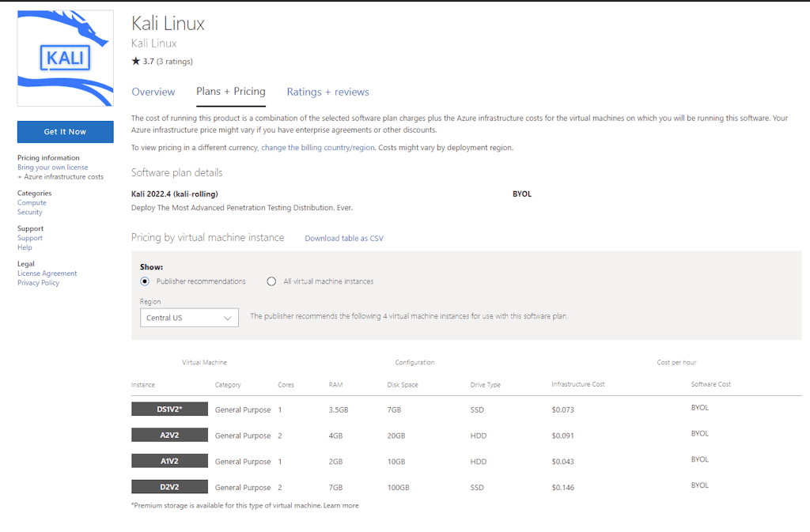Click the Pricing by virtual machine instance heading

click(x=208, y=238)
